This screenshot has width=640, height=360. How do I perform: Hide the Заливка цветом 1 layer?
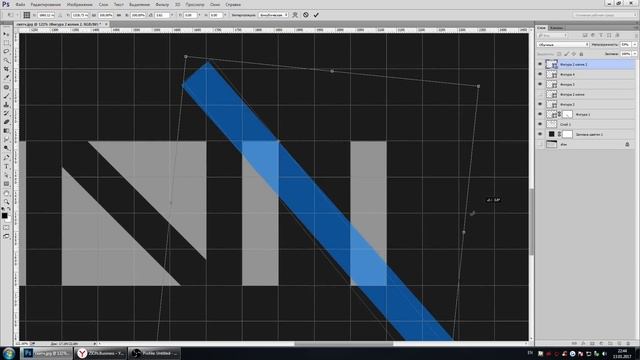pos(540,134)
